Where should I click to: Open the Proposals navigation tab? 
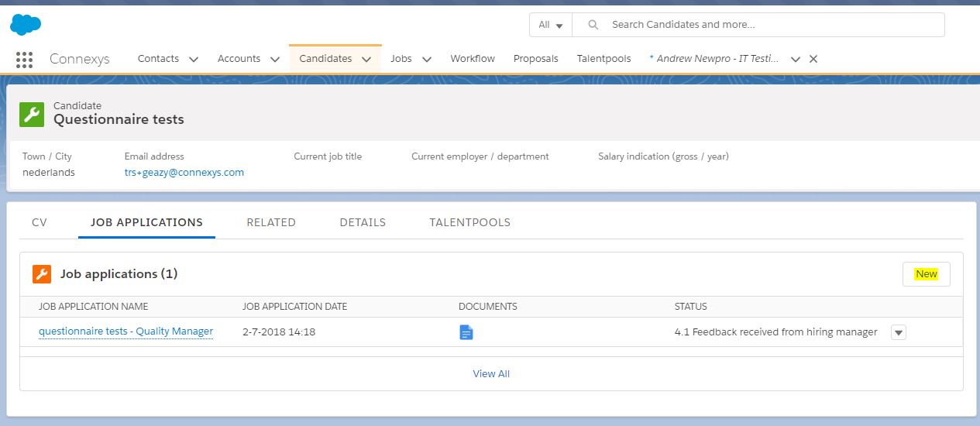click(536, 59)
